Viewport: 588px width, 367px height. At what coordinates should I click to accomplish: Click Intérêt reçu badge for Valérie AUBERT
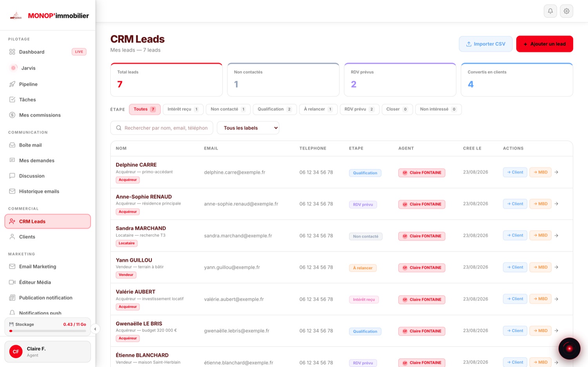tap(364, 300)
